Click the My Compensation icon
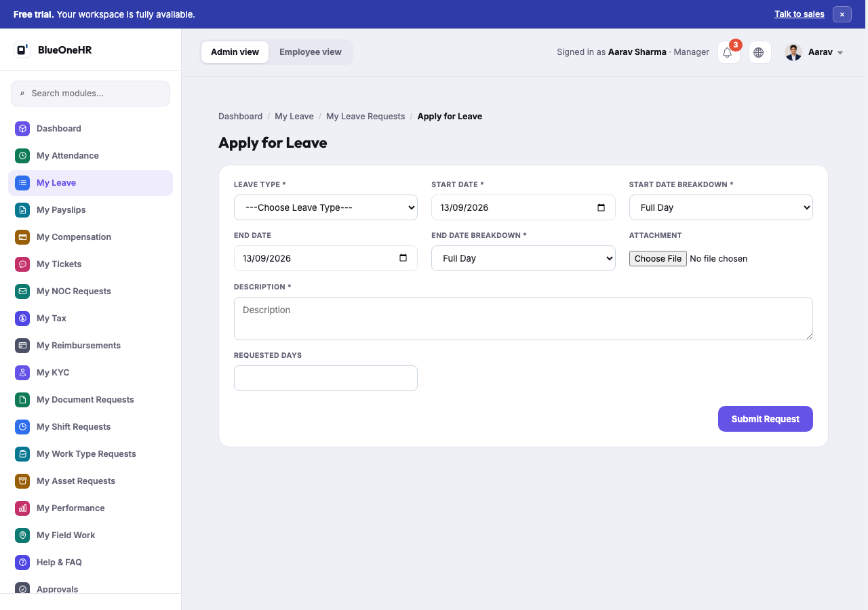The height and width of the screenshot is (610, 868). pyautogui.click(x=22, y=237)
